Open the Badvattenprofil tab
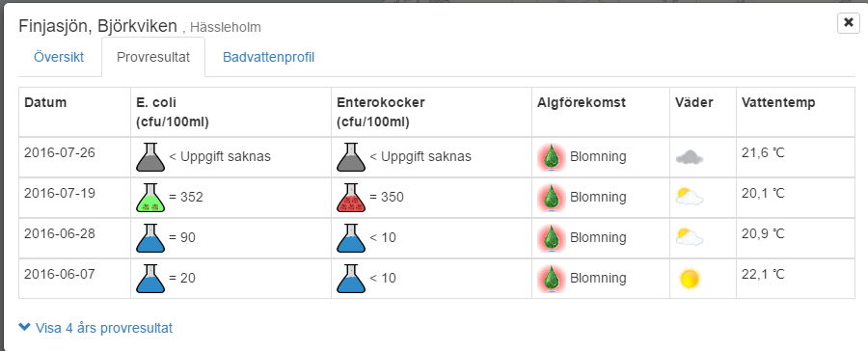Screen dimensions: 868x351 tap(268, 57)
